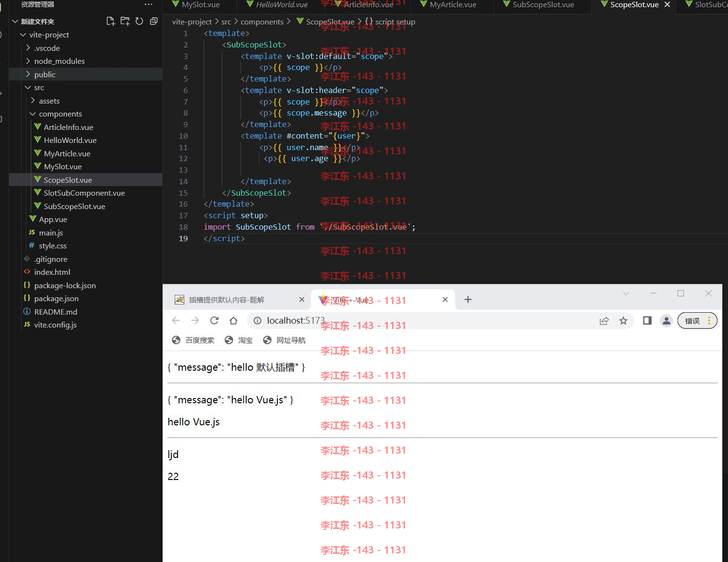Close the Vite + Vue browser tab

coord(445,300)
